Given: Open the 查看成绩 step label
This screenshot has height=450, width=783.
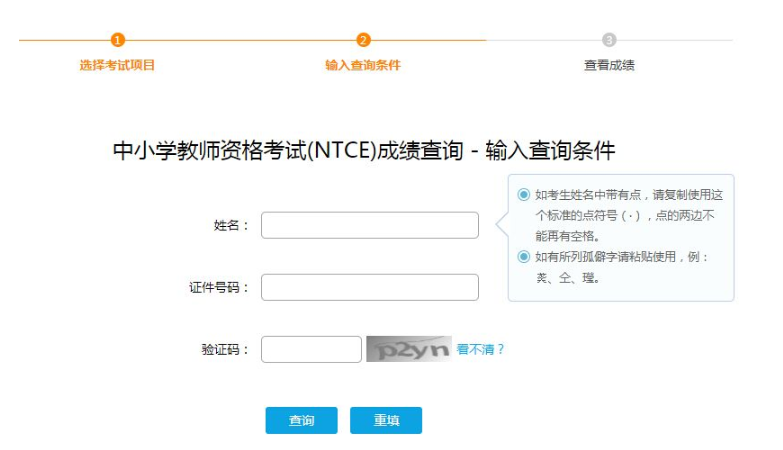Looking at the screenshot, I should (609, 65).
